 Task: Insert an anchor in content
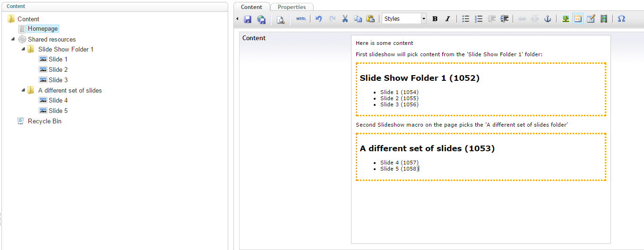click(548, 19)
